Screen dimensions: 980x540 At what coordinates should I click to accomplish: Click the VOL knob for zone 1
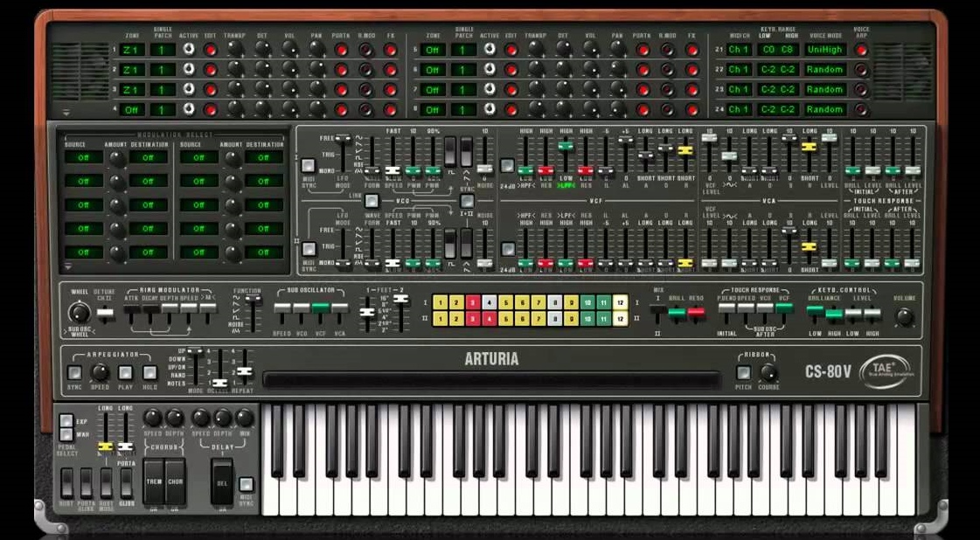288,49
